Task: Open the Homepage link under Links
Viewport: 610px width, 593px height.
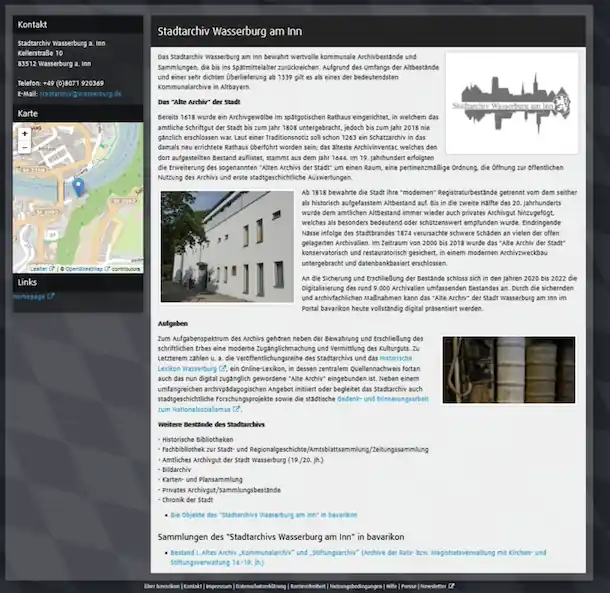Action: pyautogui.click(x=30, y=296)
